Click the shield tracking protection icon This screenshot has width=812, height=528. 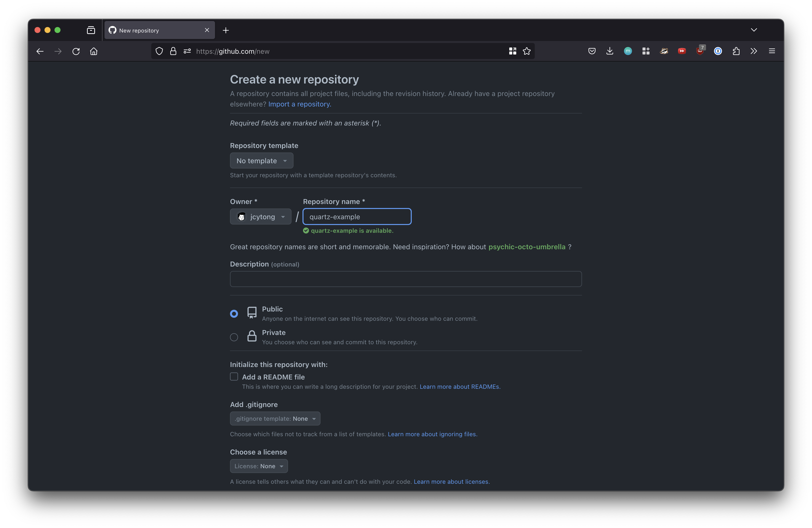pyautogui.click(x=159, y=51)
